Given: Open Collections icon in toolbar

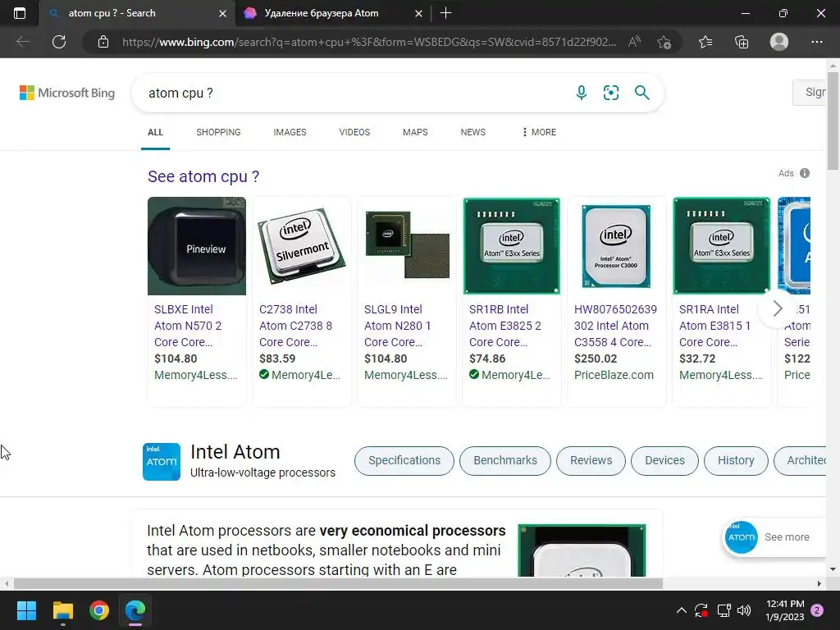Looking at the screenshot, I should tap(742, 42).
